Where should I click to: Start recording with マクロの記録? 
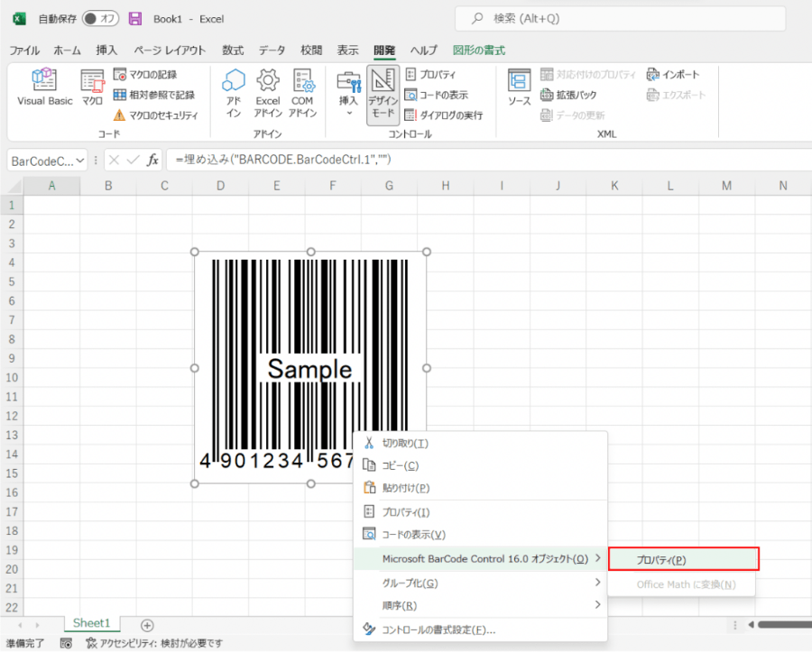coord(145,75)
